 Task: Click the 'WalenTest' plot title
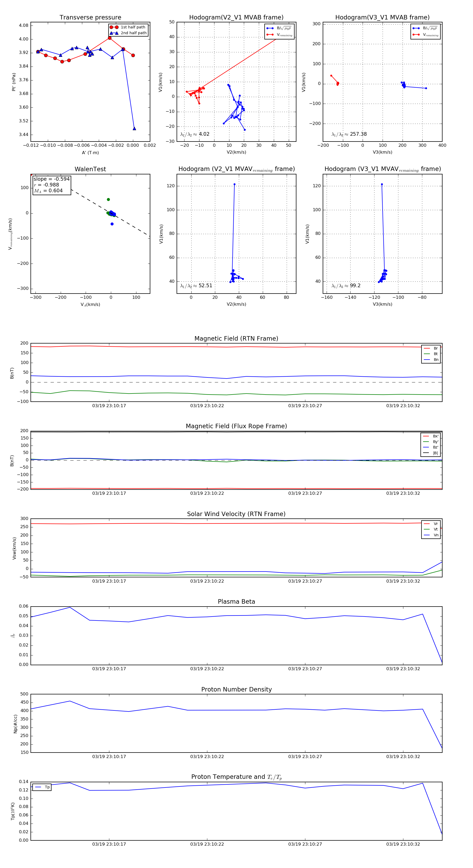tap(90, 169)
